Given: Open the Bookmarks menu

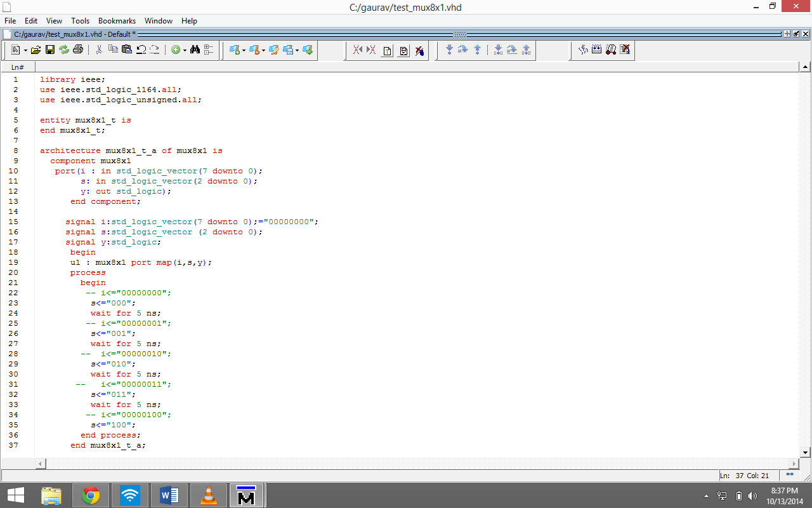Looking at the screenshot, I should click(x=117, y=21).
